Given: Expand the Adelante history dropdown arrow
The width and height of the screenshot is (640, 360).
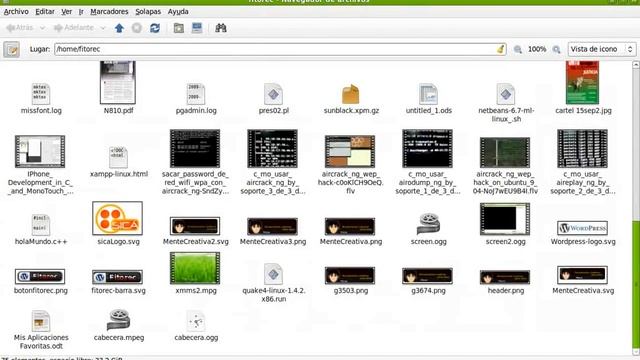Looking at the screenshot, I should click(x=103, y=28).
